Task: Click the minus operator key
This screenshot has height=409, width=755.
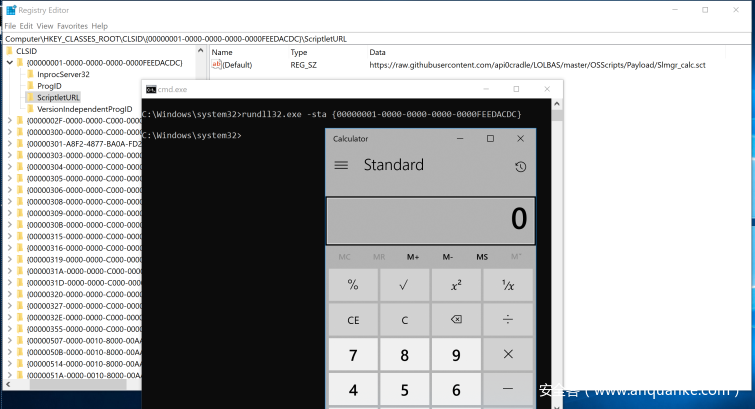Action: 508,389
